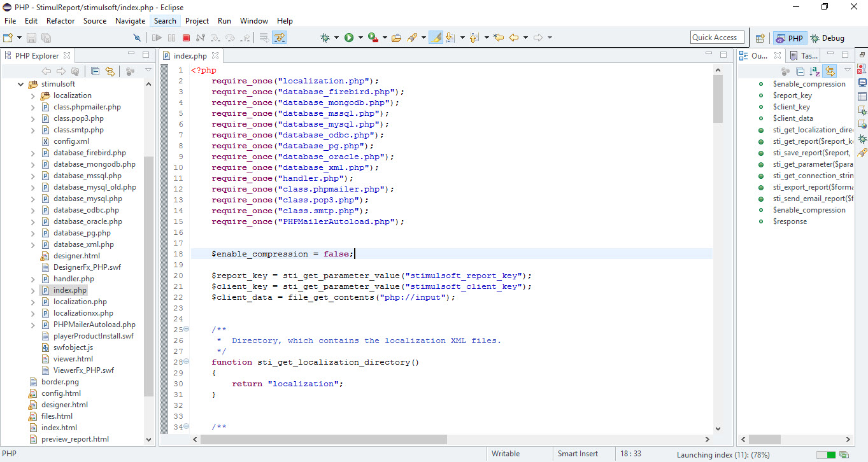Toggle Link with Editor in PHP Explorer
Image resolution: width=868 pixels, height=462 pixels.
(x=110, y=71)
